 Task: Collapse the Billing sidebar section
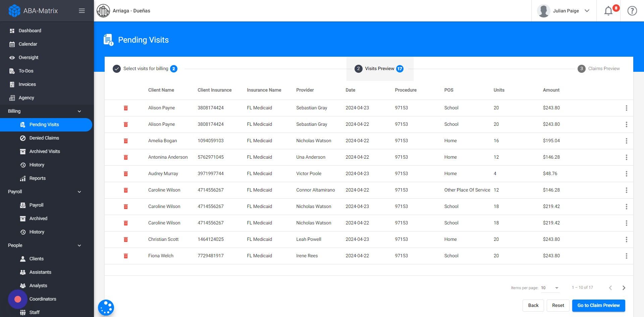[79, 111]
